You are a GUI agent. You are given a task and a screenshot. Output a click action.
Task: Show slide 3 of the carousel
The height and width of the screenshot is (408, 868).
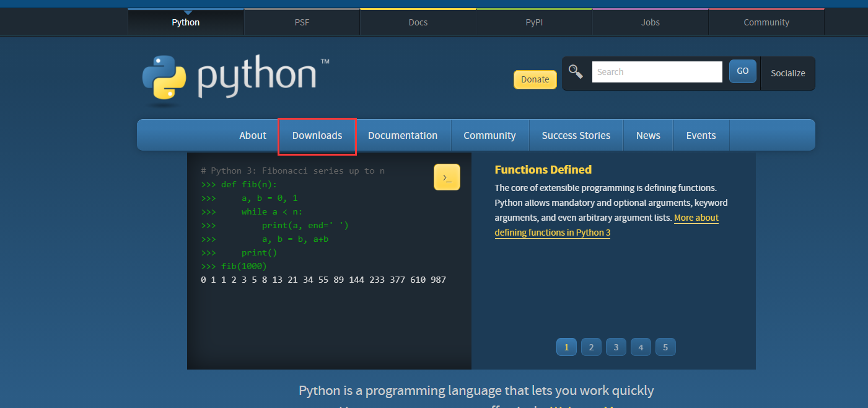click(616, 347)
